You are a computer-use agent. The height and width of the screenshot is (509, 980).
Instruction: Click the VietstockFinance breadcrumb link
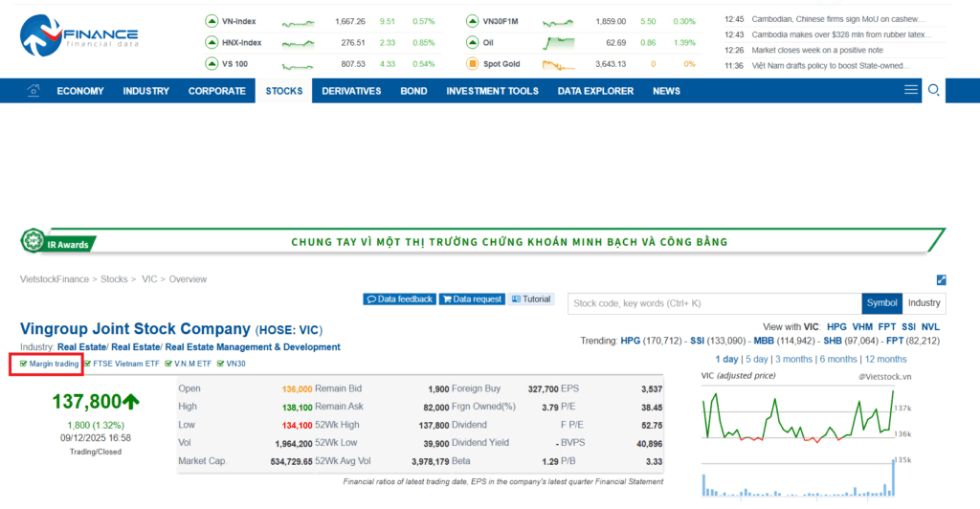click(55, 279)
